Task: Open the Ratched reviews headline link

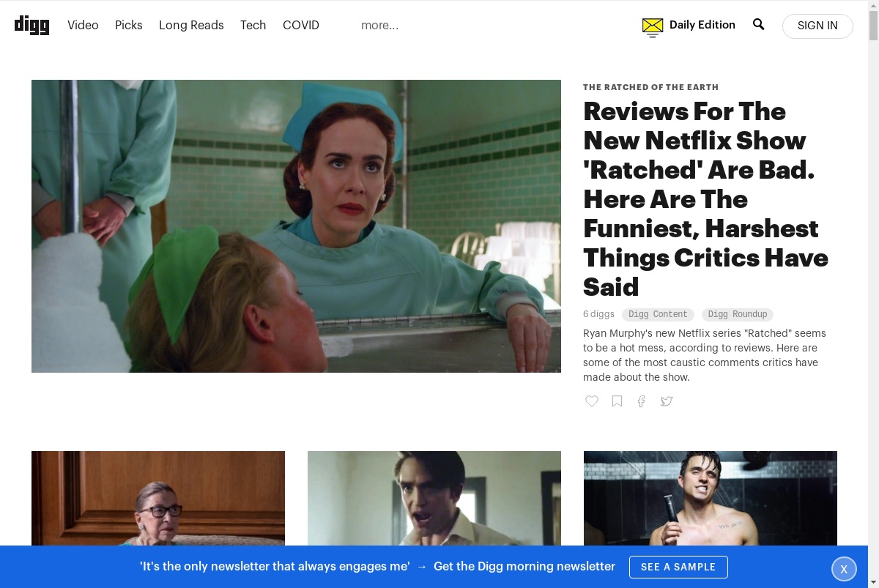Action: point(705,198)
